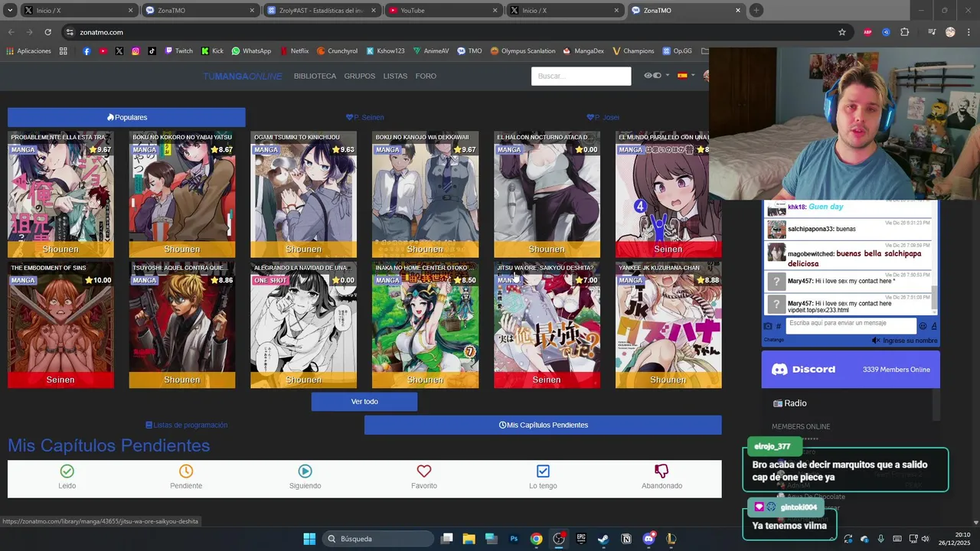Viewport: 980px width, 551px height.
Task: Click the Leído check-circle icon
Action: point(67,471)
